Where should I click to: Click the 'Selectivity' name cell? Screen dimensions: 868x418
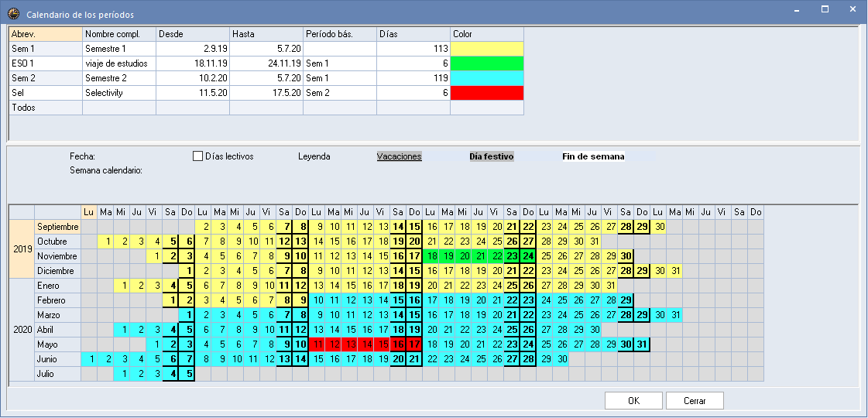(119, 93)
